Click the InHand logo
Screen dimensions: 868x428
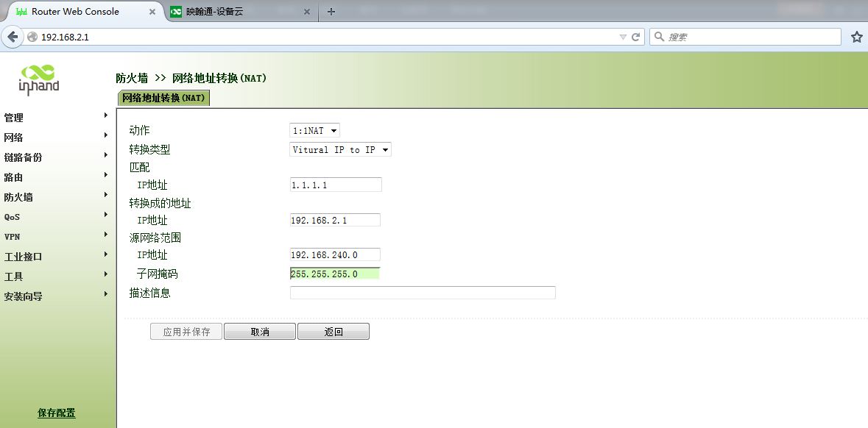point(39,78)
